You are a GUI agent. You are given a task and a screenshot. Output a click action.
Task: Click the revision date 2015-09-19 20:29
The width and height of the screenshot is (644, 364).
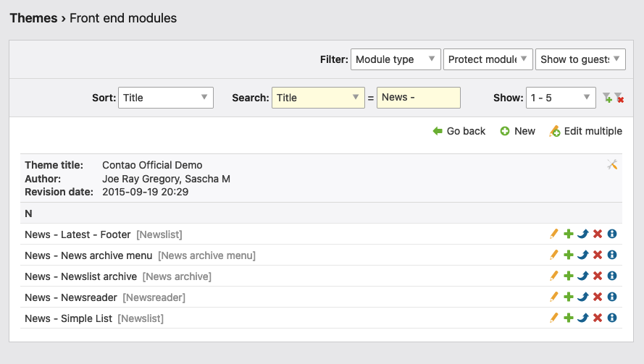[x=146, y=192]
